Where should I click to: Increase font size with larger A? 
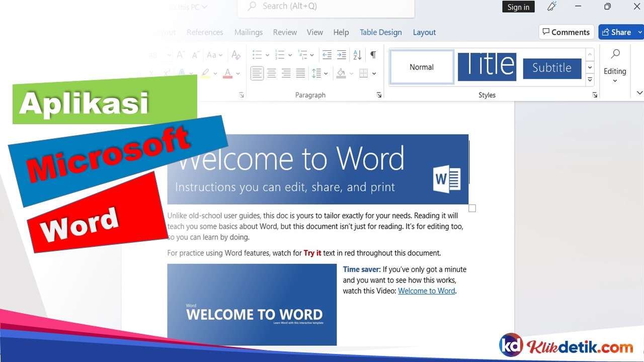pos(181,55)
